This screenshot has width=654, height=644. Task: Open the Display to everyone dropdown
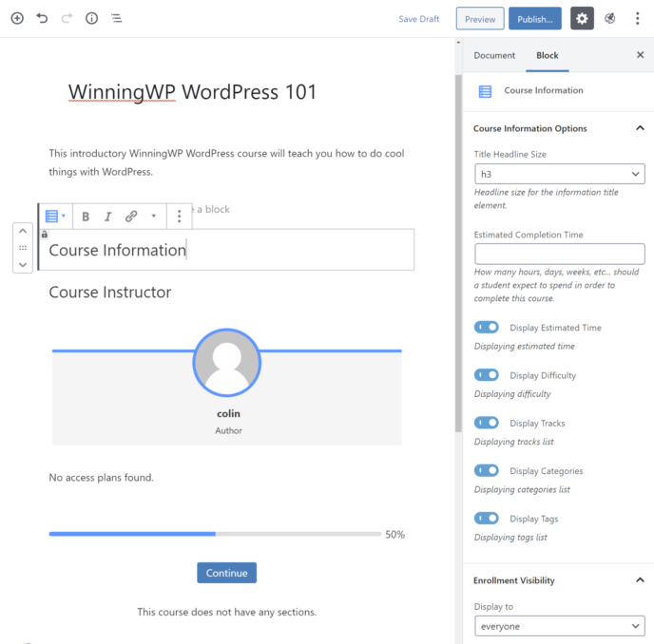coord(559,626)
